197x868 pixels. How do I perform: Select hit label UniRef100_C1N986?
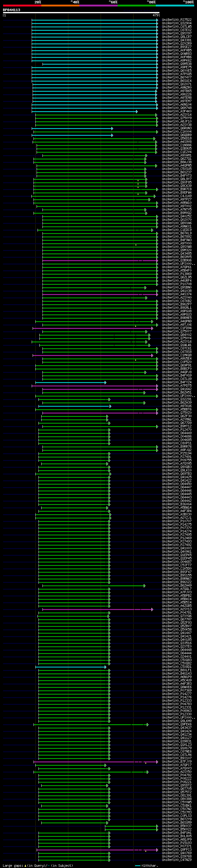(177, 145)
